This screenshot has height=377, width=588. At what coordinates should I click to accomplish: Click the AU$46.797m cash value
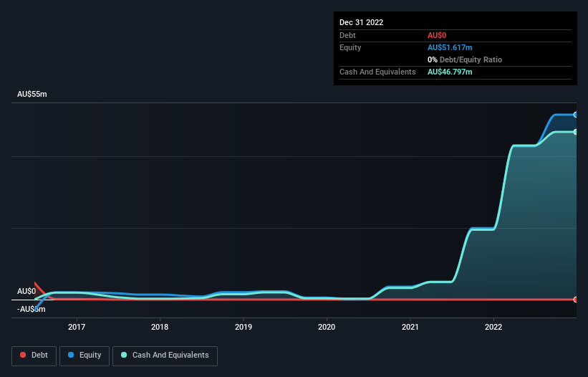pyautogui.click(x=450, y=72)
